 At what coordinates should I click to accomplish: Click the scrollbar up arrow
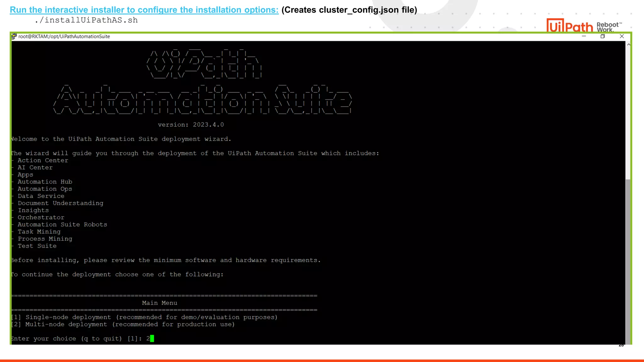628,45
